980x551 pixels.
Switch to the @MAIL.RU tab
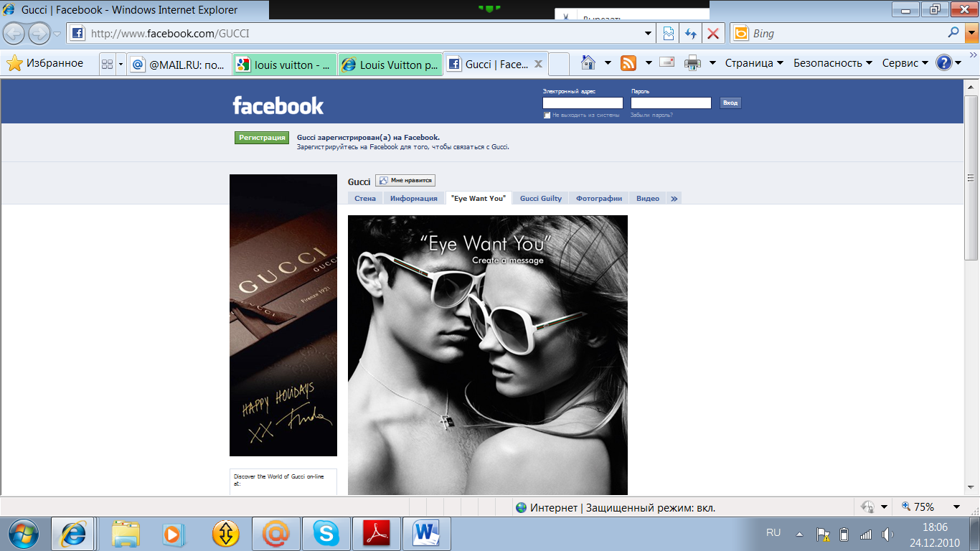pos(179,64)
